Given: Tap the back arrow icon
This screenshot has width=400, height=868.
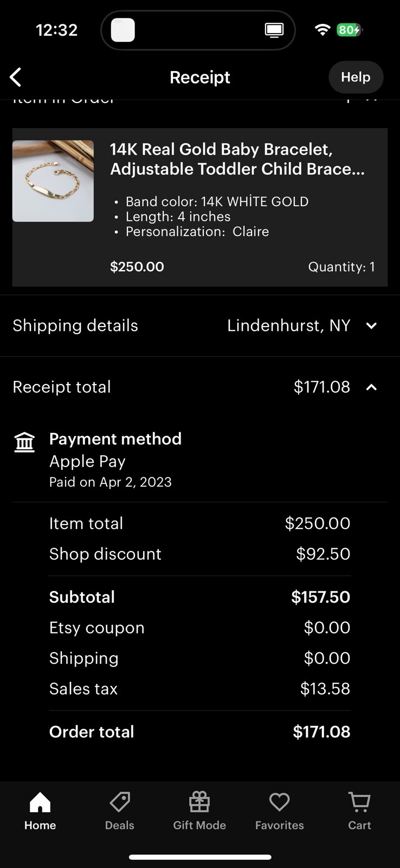Looking at the screenshot, I should [x=16, y=77].
